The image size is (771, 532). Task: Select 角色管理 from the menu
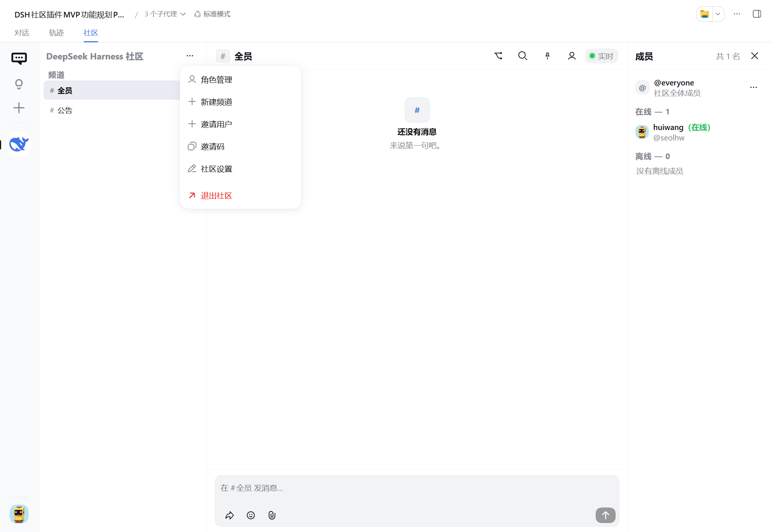(x=240, y=80)
